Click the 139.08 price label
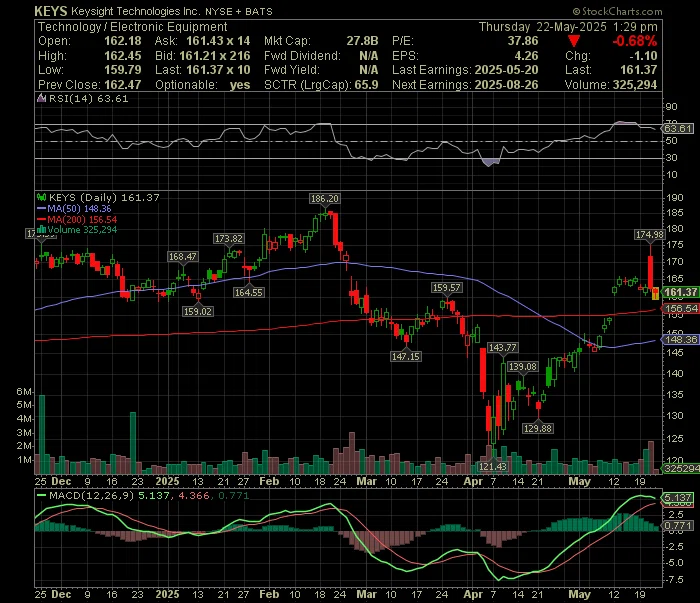Screen dimensions: 700x603 click(x=523, y=367)
